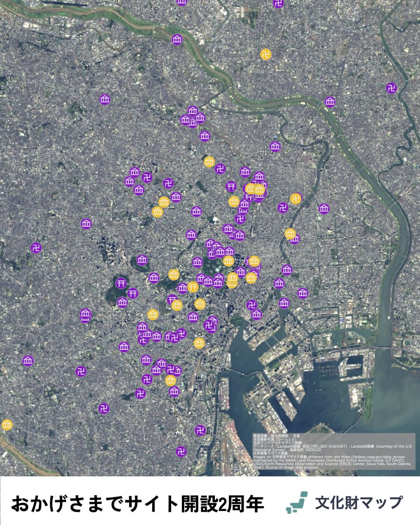The image size is (420, 525).
Task: Click the northernmost purple torii shrine marker
Action: (231, 186)
